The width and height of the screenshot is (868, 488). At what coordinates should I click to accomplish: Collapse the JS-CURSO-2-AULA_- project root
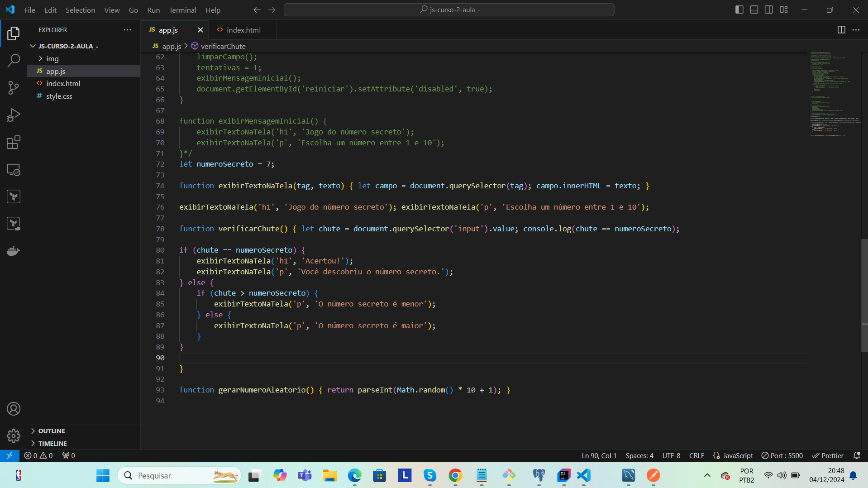[84, 46]
